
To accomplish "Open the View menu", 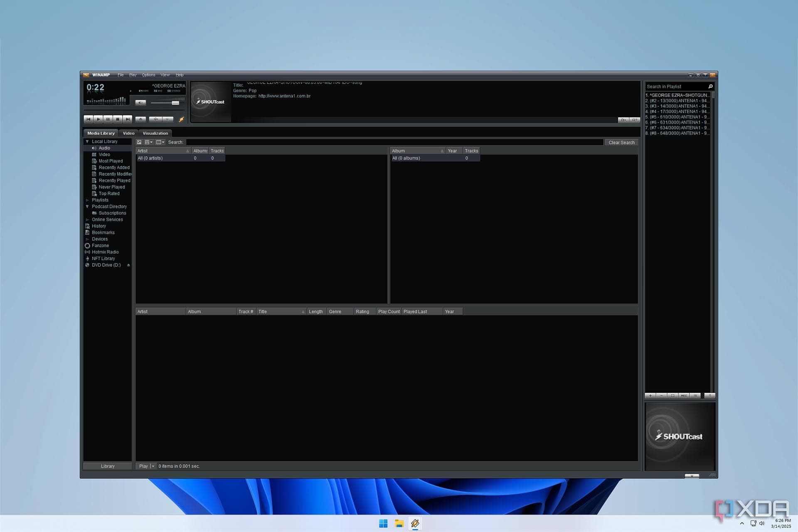I will pos(165,75).
